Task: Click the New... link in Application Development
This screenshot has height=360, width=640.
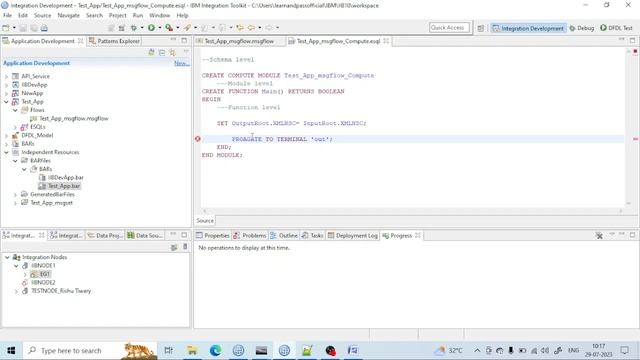Action: pos(182,63)
